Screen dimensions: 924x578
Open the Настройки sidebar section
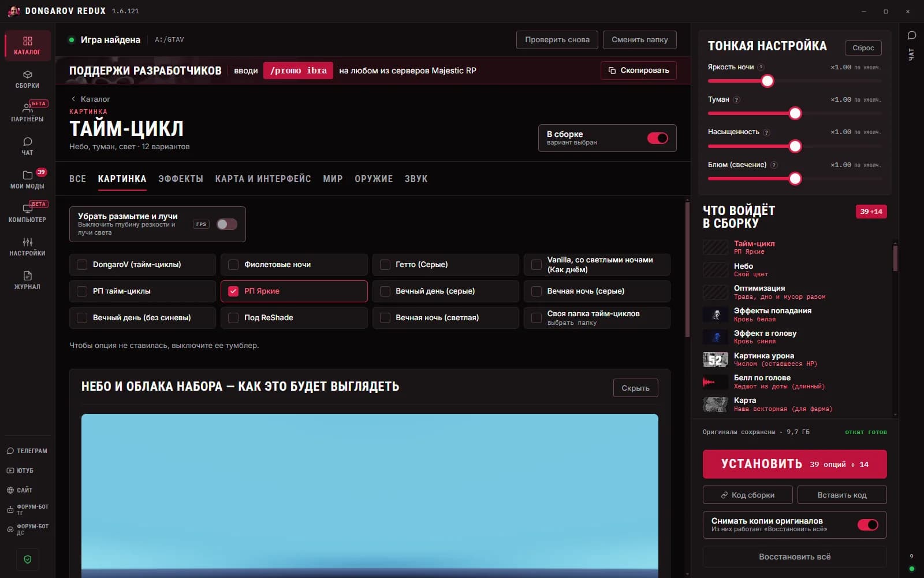click(x=27, y=247)
